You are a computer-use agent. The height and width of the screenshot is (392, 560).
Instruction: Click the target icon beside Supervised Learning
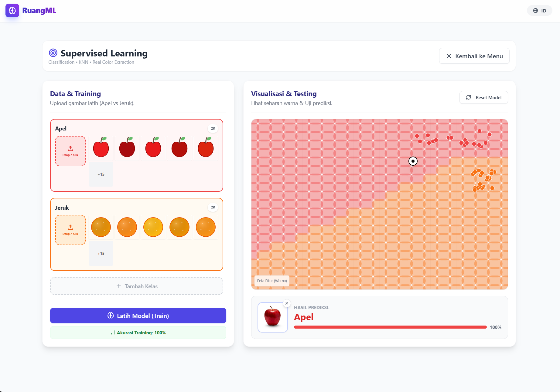pos(53,53)
